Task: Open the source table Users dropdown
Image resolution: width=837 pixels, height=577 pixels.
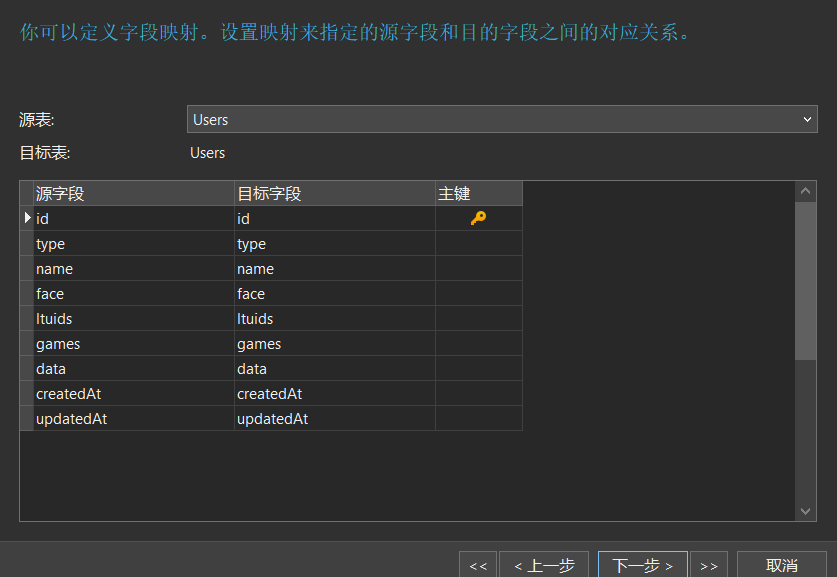Action: tap(502, 119)
